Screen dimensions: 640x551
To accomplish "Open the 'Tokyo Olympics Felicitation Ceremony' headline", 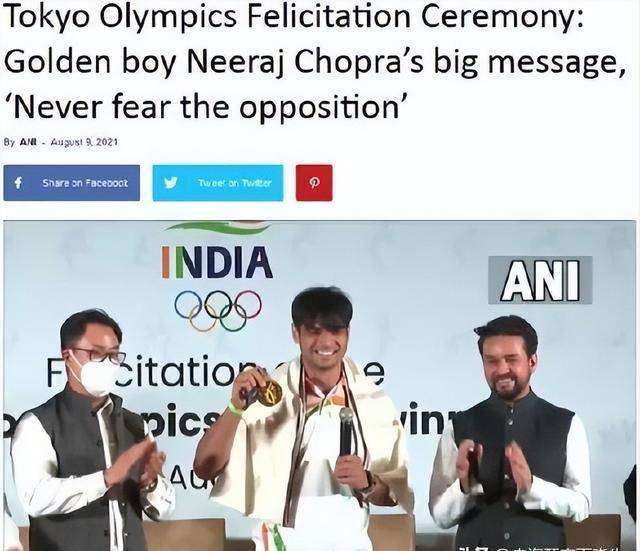I will click(293, 16).
